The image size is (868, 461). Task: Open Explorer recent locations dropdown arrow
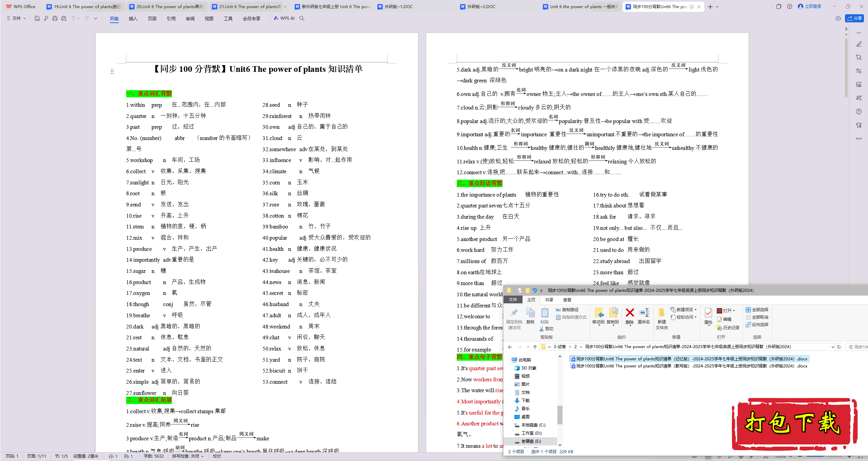pyautogui.click(x=528, y=347)
